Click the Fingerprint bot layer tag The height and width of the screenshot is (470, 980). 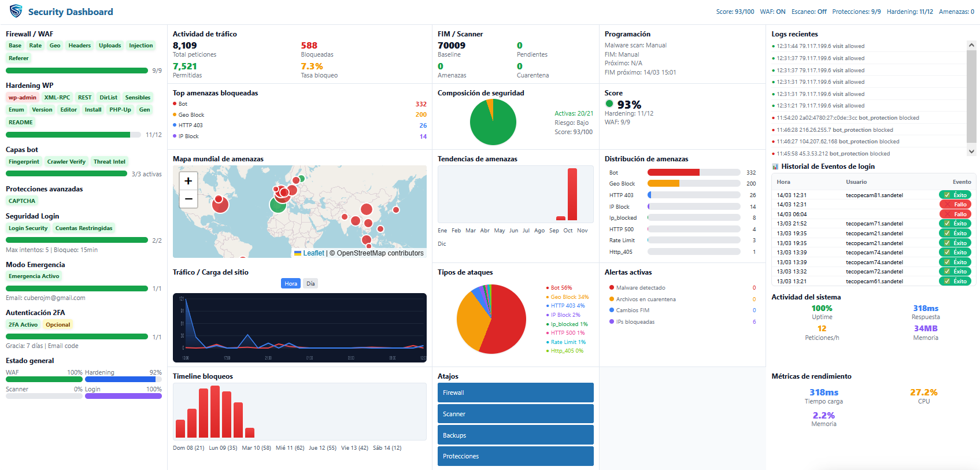click(24, 162)
